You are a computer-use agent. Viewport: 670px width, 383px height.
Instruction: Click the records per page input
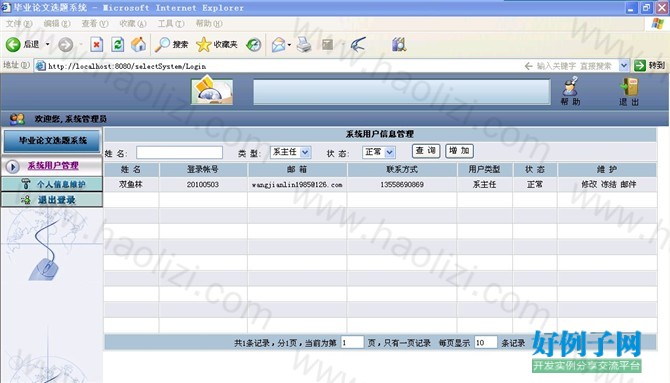coord(486,342)
